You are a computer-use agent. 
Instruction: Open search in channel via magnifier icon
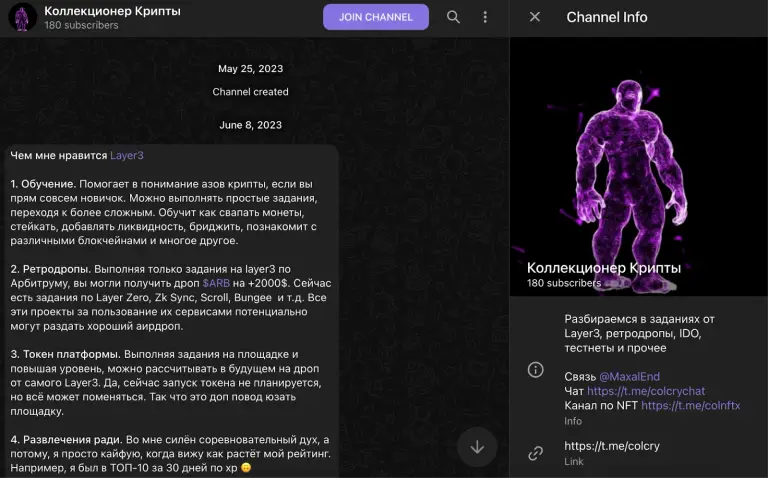click(454, 17)
